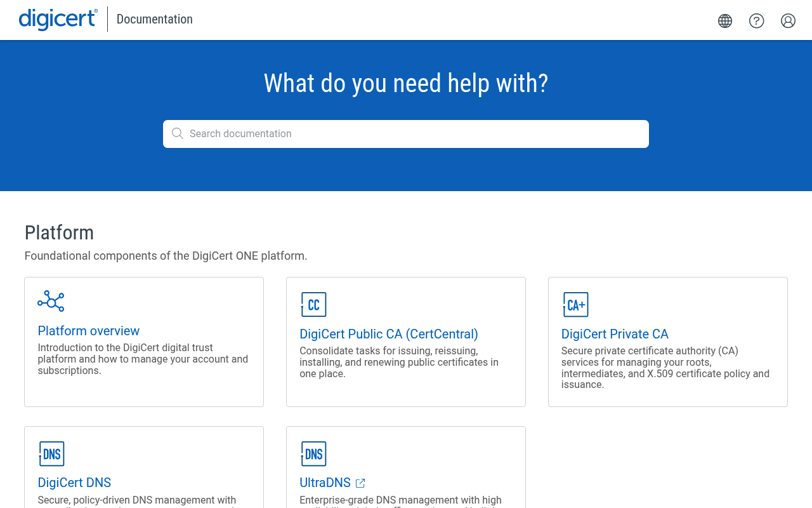
Task: Click the Platform overview network icon
Action: [51, 301]
